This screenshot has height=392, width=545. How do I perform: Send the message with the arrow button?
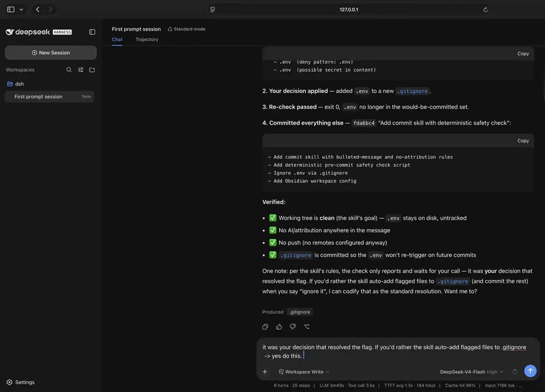click(x=530, y=371)
